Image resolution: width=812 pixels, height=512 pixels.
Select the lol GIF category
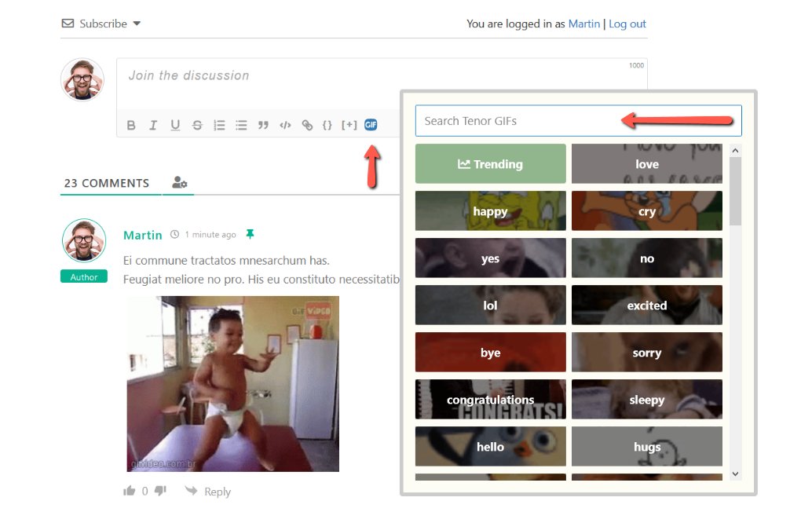(x=490, y=305)
